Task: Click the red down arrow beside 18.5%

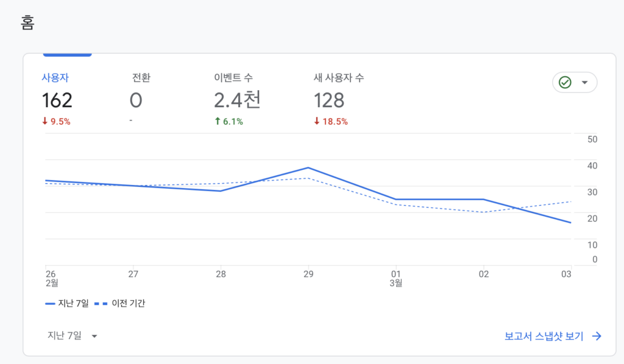Action: (x=317, y=121)
